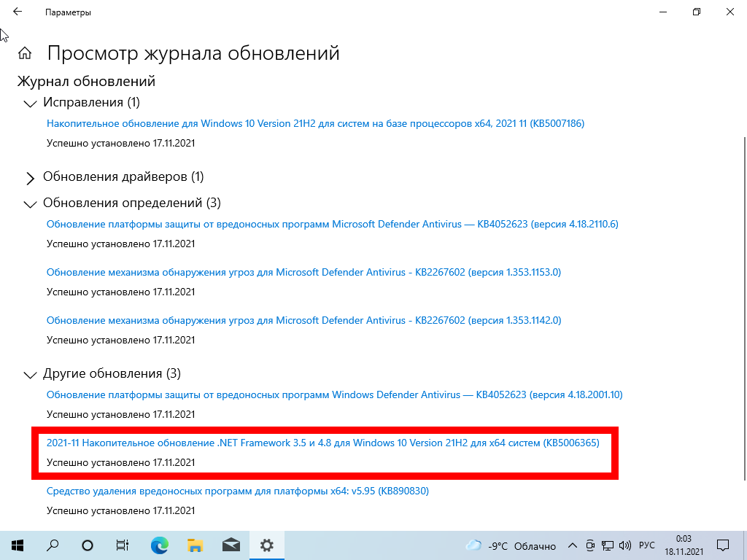Open the Mail app from the taskbar
747x560 pixels.
pos(231,545)
